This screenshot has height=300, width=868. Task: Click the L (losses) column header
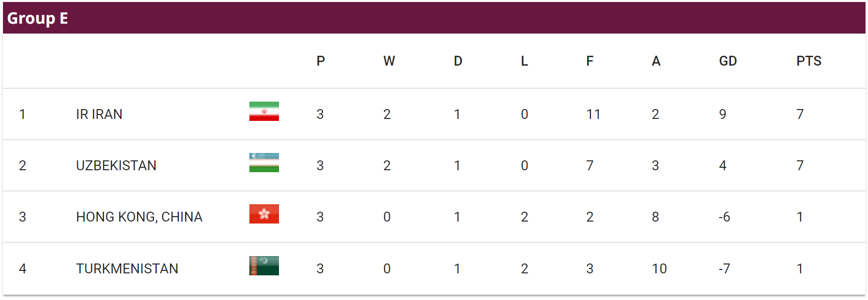tap(524, 61)
